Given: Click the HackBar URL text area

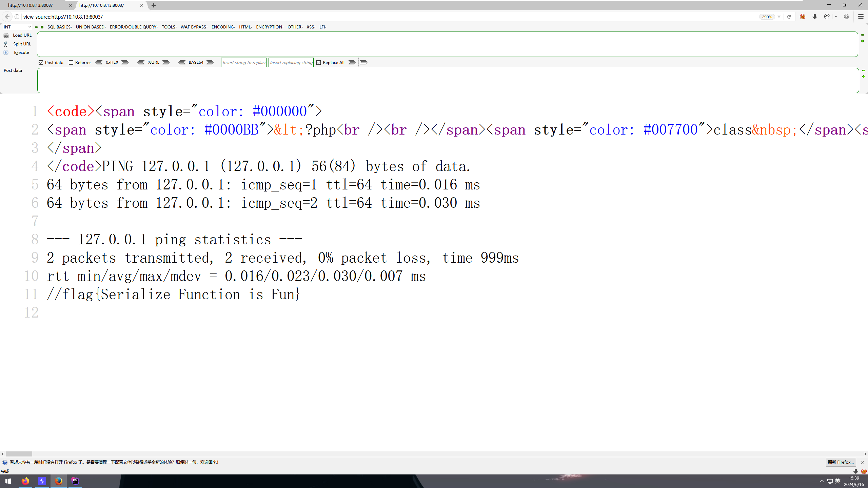Looking at the screenshot, I should [x=447, y=44].
